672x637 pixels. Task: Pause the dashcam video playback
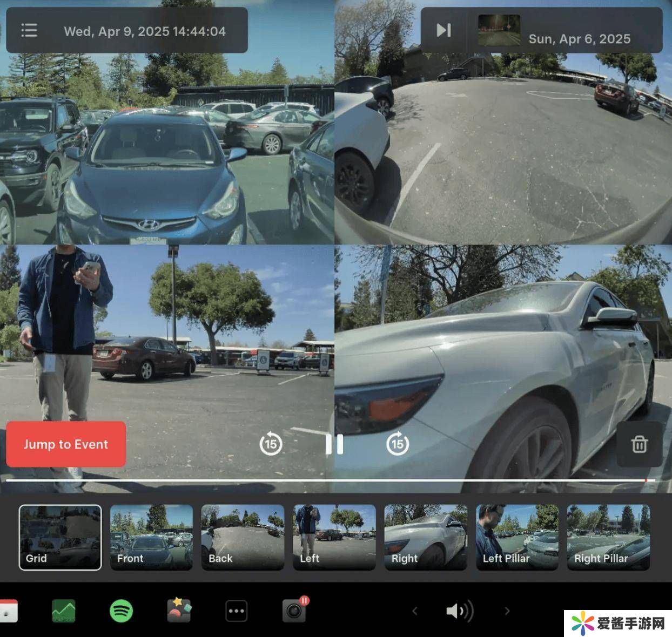[334, 444]
